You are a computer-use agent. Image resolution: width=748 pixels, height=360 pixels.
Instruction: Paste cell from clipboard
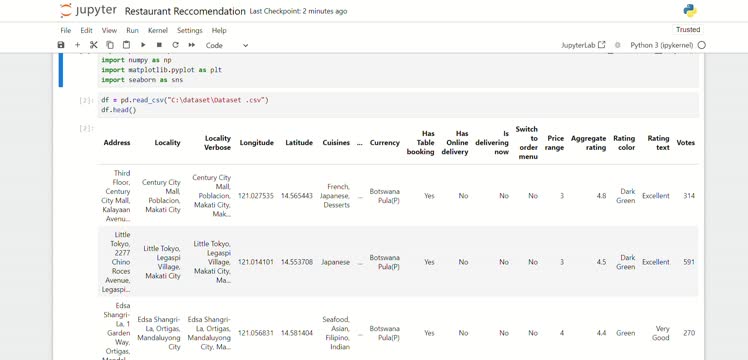coord(126,45)
